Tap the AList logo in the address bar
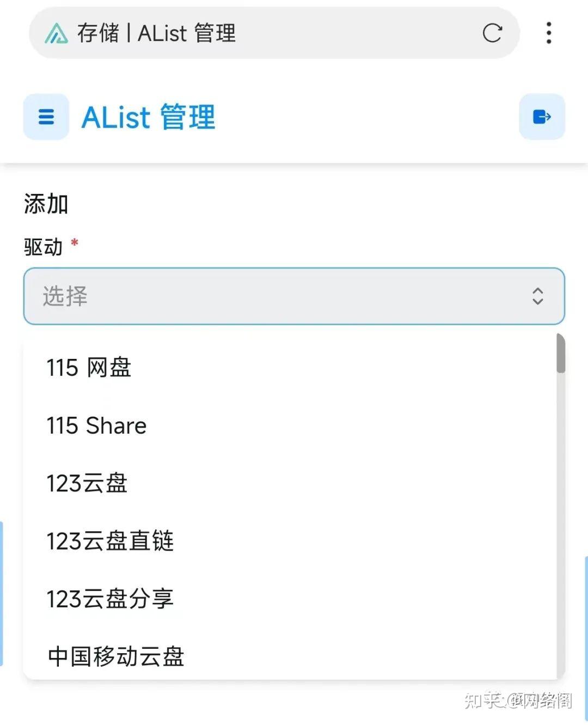The image size is (588, 725). (x=56, y=34)
